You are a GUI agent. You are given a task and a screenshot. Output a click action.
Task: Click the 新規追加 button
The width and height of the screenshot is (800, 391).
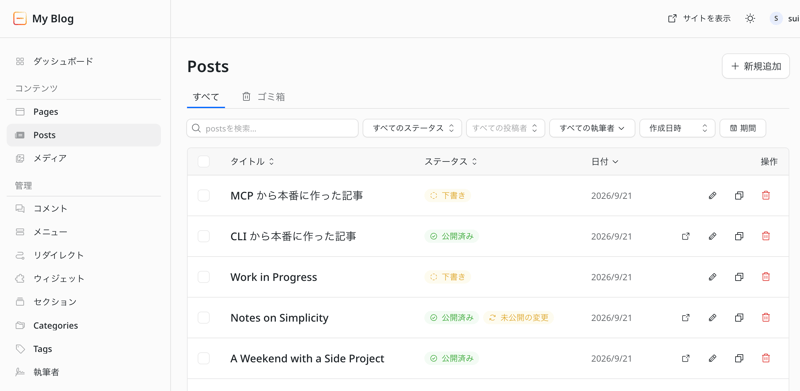756,66
